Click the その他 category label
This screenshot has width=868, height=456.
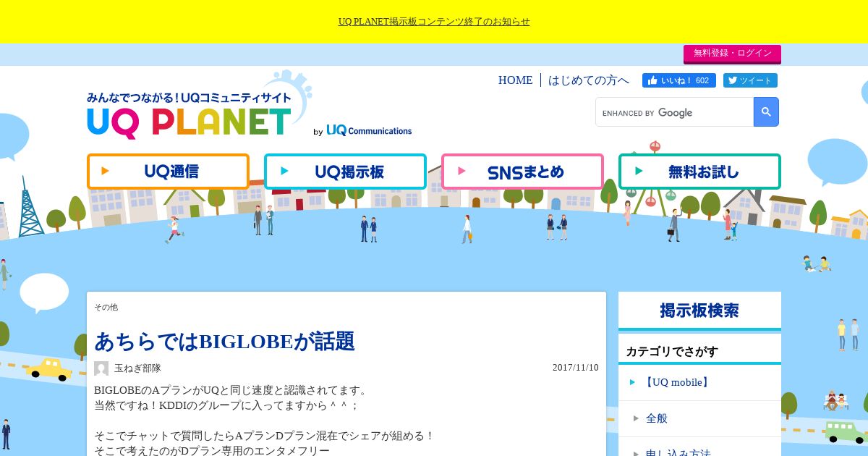[x=106, y=307]
